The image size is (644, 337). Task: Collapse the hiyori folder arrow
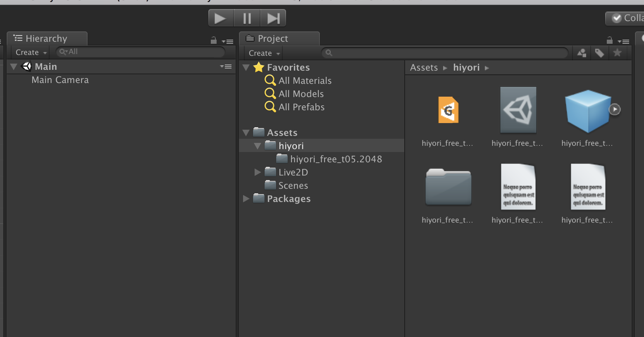click(x=258, y=146)
